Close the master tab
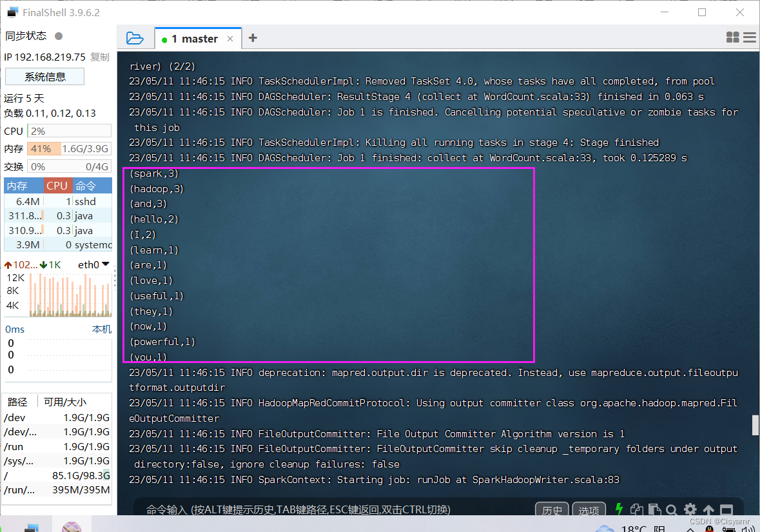Screen dimensions: 760x532 [230, 39]
